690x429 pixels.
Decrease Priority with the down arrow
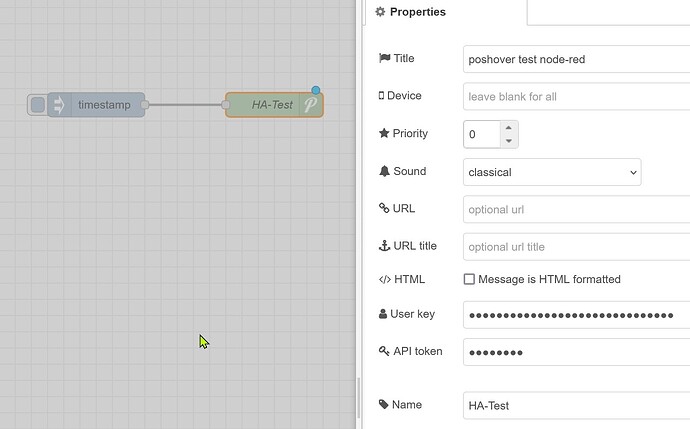tap(508, 140)
